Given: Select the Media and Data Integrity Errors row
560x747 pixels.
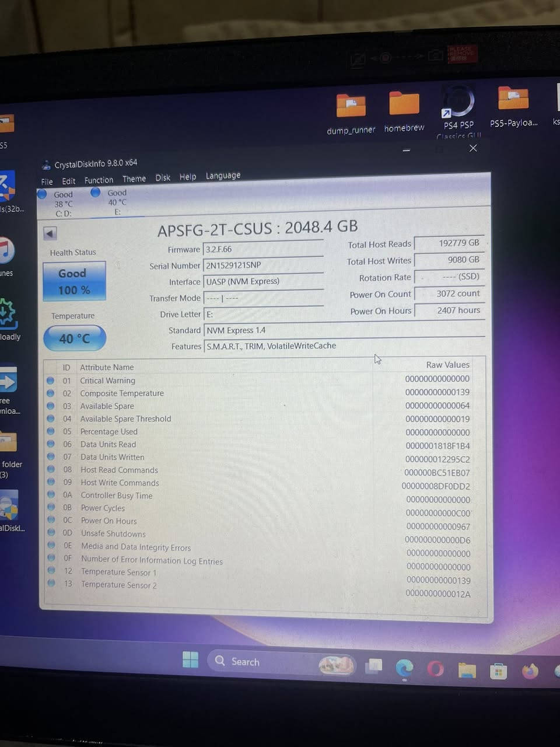Looking at the screenshot, I should point(258,549).
